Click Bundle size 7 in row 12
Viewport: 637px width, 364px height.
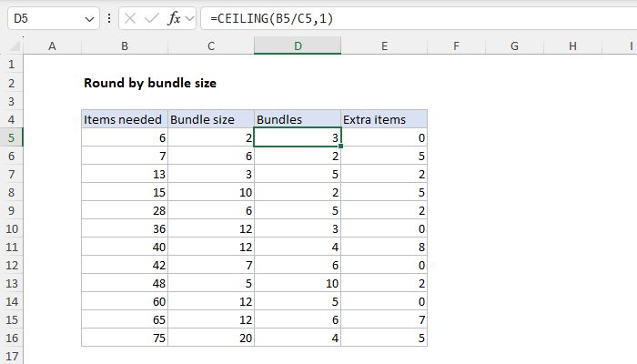point(211,265)
